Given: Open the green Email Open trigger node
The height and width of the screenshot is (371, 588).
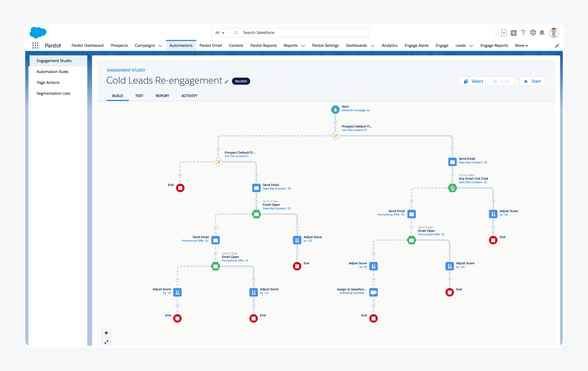Looking at the screenshot, I should click(x=257, y=214).
